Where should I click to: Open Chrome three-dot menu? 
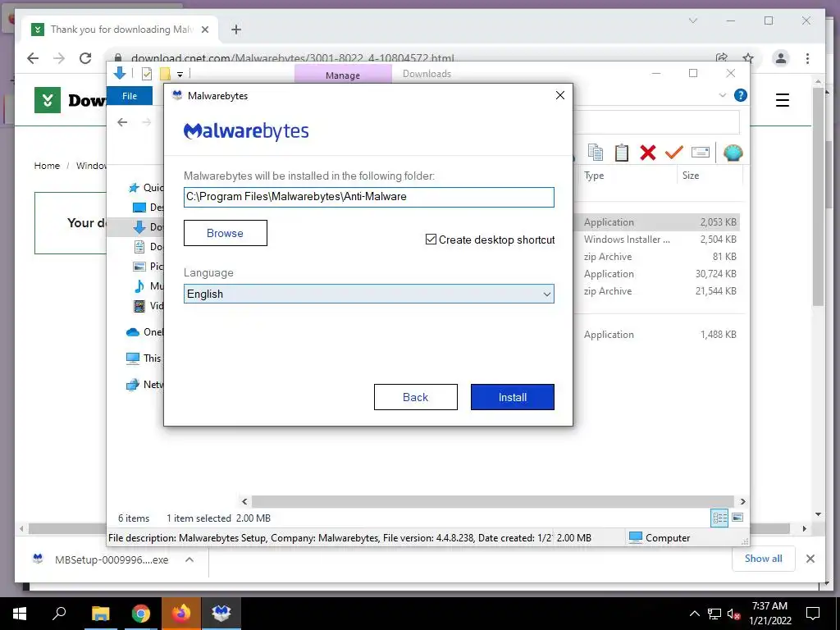(807, 58)
